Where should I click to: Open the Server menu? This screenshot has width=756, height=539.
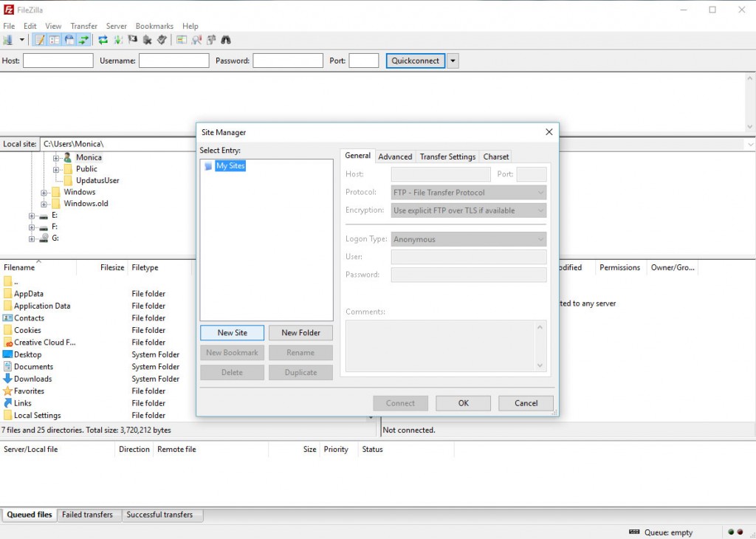[116, 26]
